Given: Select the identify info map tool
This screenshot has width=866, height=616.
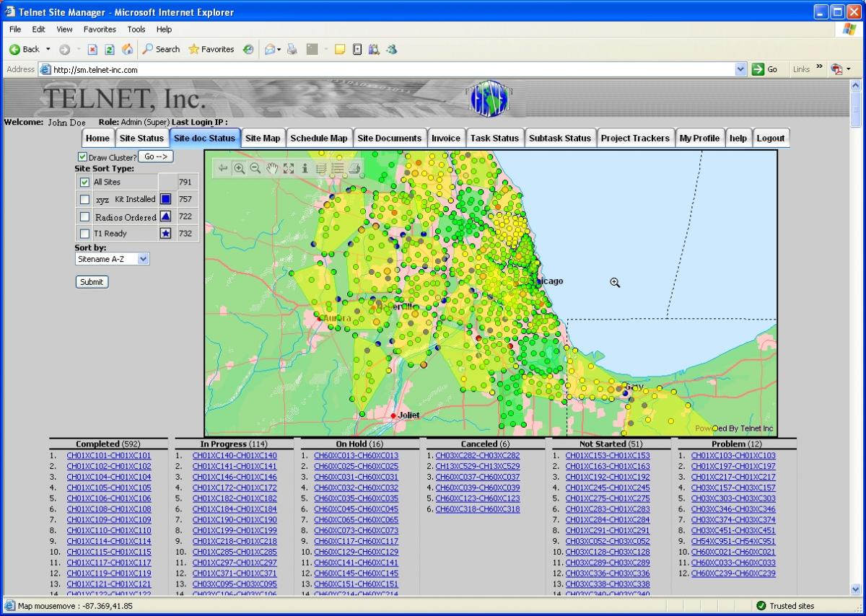Looking at the screenshot, I should click(x=305, y=168).
